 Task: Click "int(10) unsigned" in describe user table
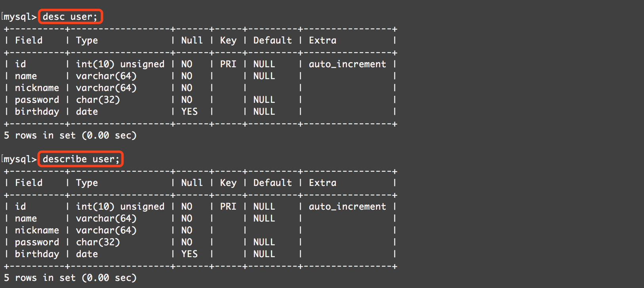(x=120, y=207)
